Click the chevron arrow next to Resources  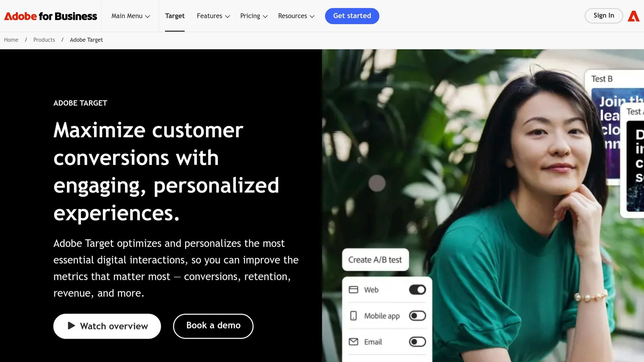coord(312,16)
